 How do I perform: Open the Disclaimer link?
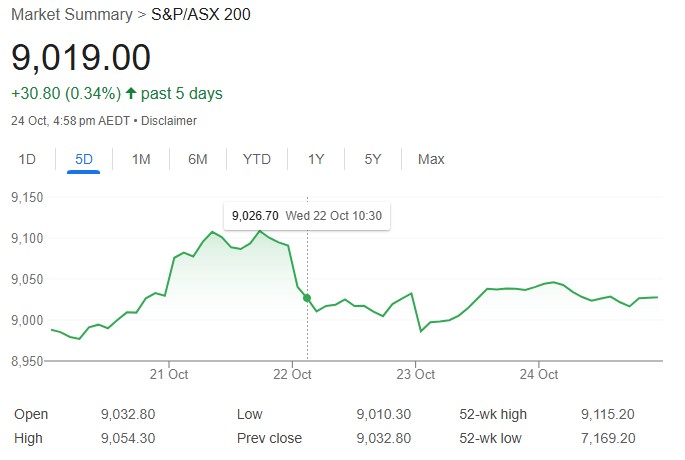tap(169, 121)
